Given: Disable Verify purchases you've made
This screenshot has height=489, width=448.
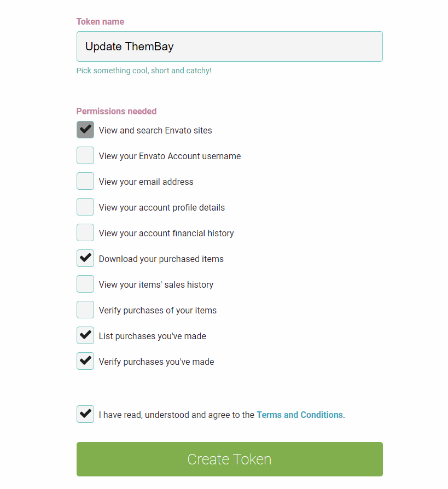Looking at the screenshot, I should (85, 361).
